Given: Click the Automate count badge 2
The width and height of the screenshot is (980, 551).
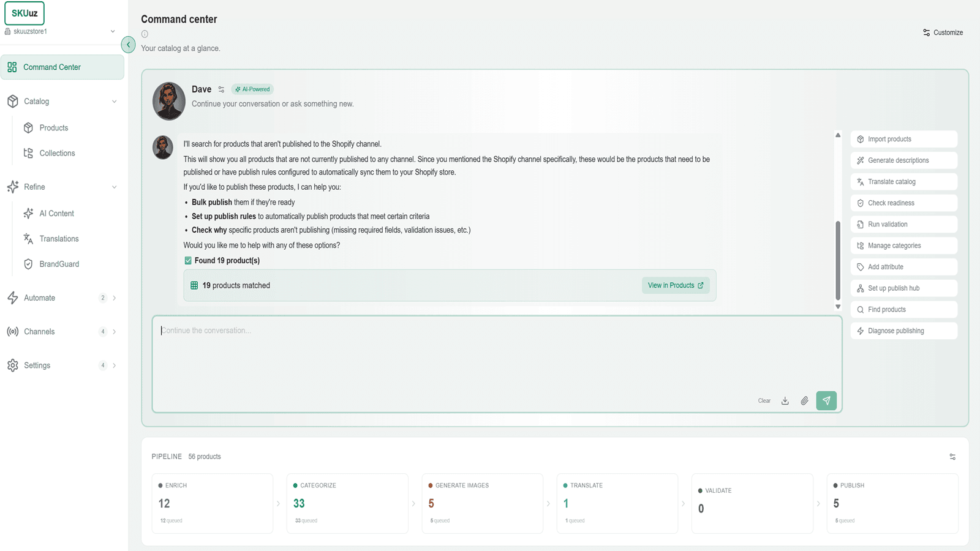Looking at the screenshot, I should pyautogui.click(x=102, y=298).
